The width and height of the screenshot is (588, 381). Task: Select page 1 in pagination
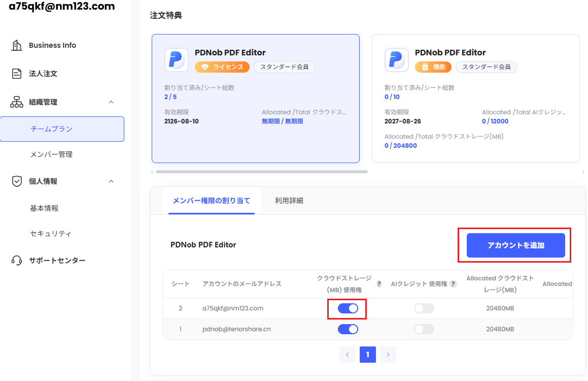(367, 355)
